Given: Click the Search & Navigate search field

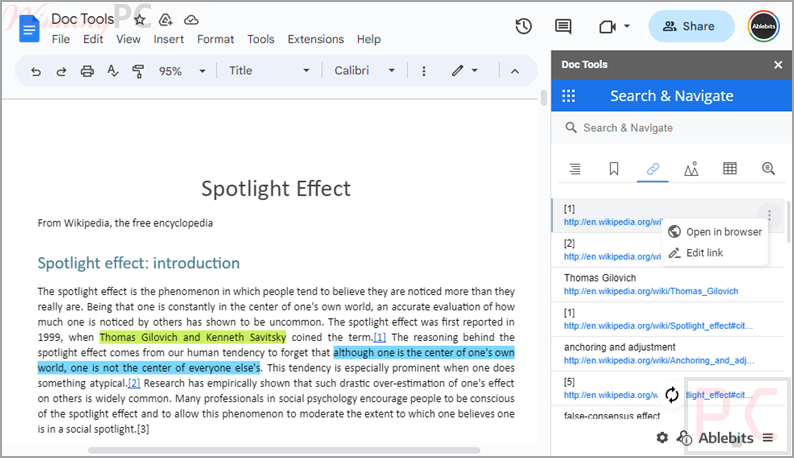Looking at the screenshot, I should coord(671,128).
